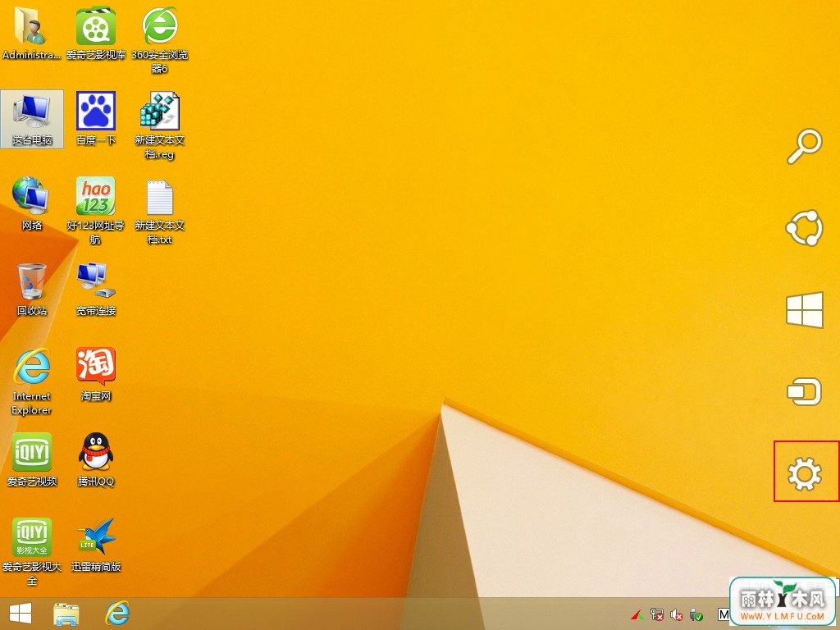Select the 好123网址导航 shortcut
This screenshot has height=630, width=840.
click(96, 211)
